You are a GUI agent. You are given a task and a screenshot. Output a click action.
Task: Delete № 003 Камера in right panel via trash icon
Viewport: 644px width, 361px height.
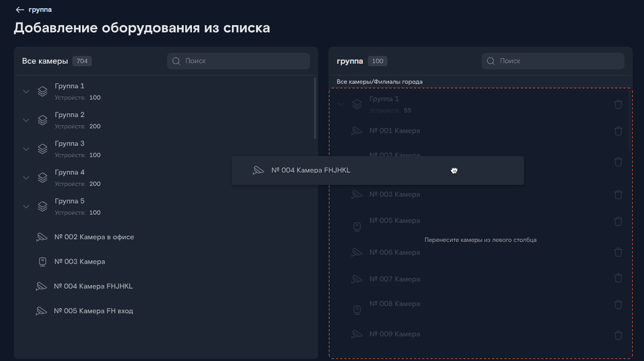pos(618,195)
